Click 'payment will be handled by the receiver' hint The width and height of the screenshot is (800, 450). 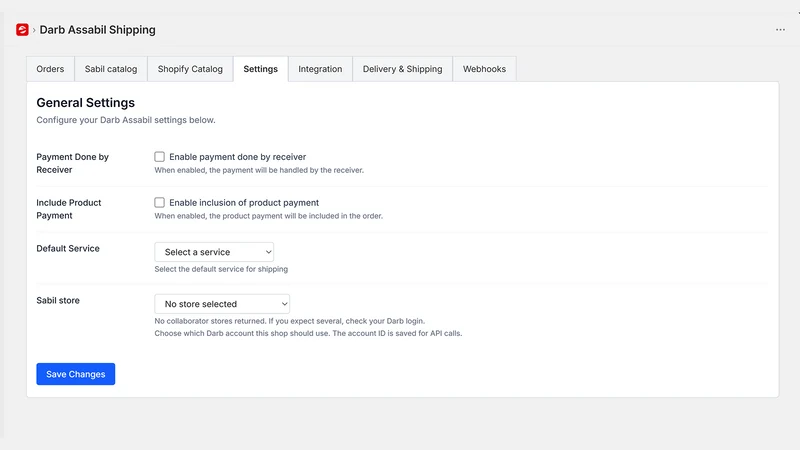click(x=259, y=170)
